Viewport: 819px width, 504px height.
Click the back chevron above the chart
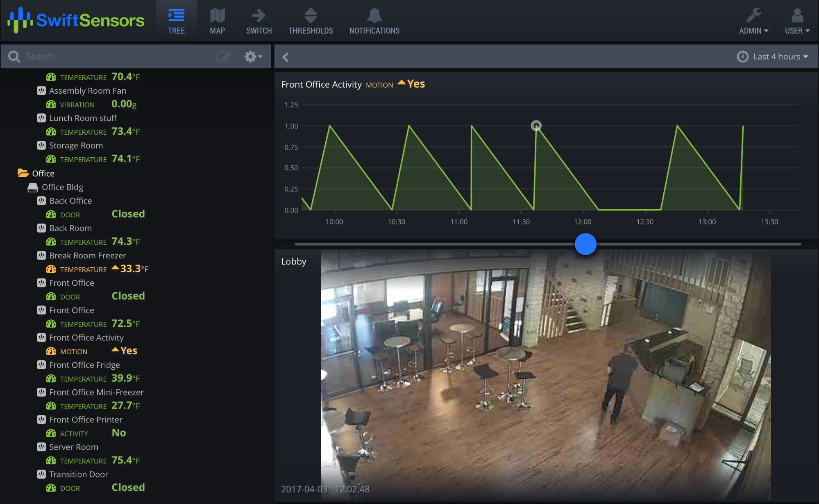[286, 57]
